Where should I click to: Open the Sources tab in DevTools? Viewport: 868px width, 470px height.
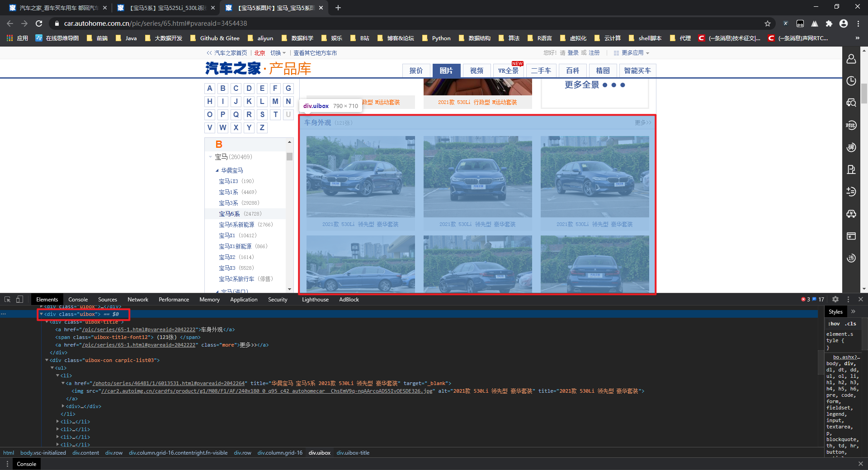pyautogui.click(x=108, y=299)
